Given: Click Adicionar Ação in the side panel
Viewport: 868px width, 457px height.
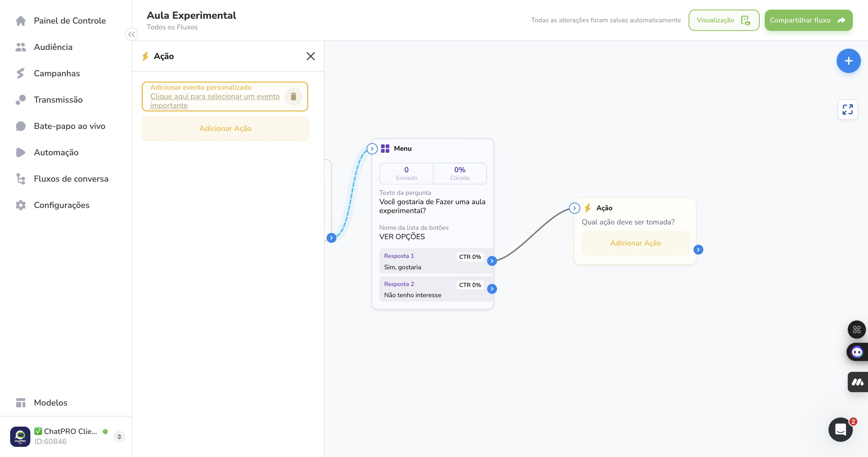Looking at the screenshot, I should pyautogui.click(x=225, y=128).
